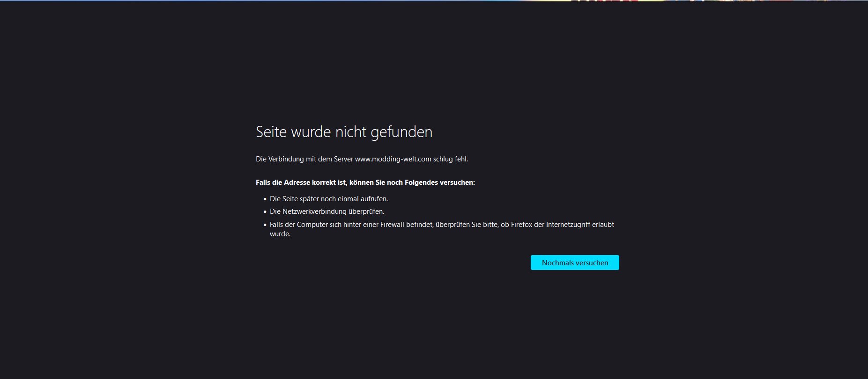This screenshot has width=868, height=379.
Task: Click the word 'Seite' in the large heading
Action: click(x=271, y=132)
